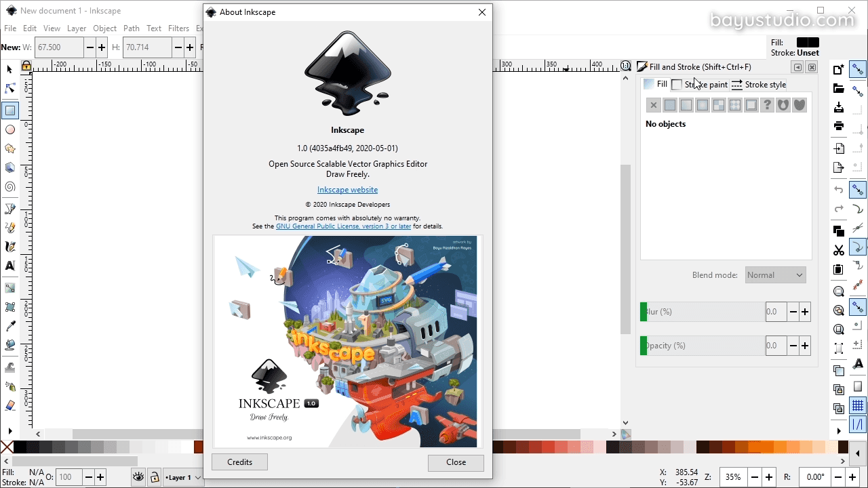Toggle ruler guide lock icon
868x488 pixels.
[x=26, y=66]
